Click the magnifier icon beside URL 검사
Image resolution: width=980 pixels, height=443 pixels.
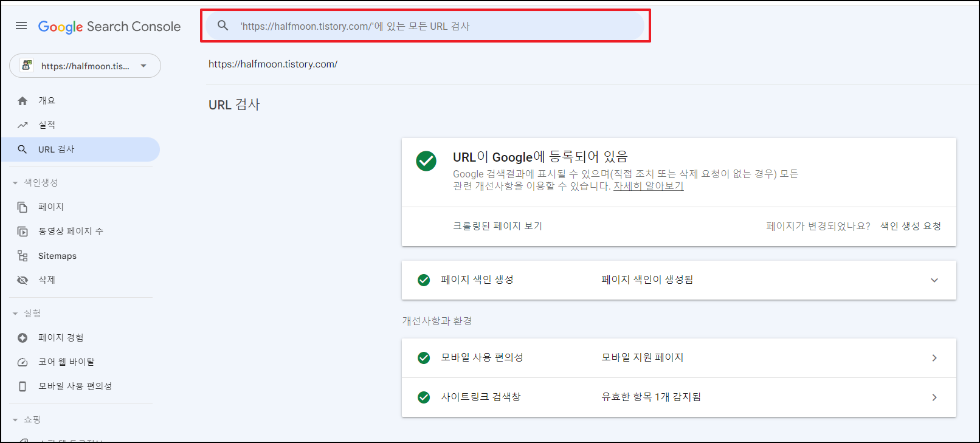pos(22,149)
